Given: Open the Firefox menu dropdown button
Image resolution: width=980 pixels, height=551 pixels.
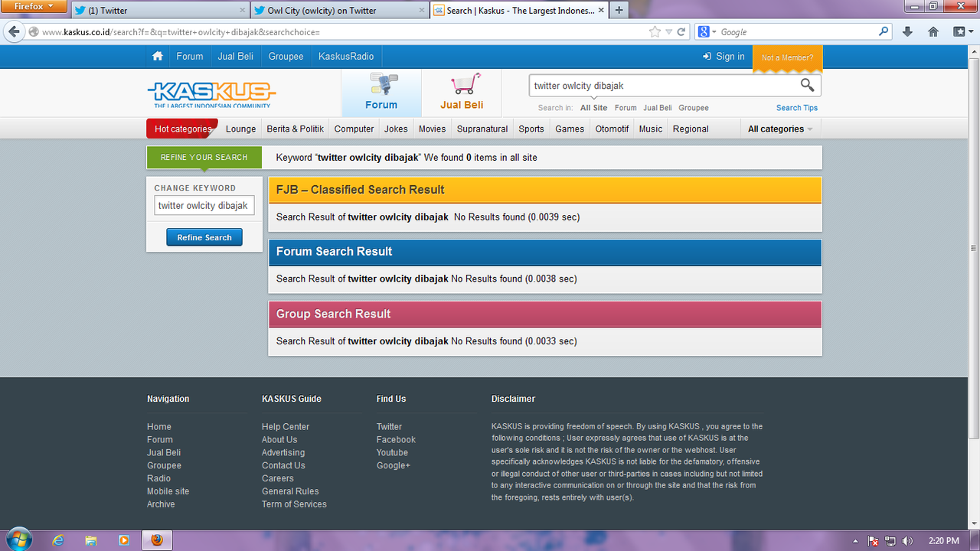Looking at the screenshot, I should click(35, 6).
